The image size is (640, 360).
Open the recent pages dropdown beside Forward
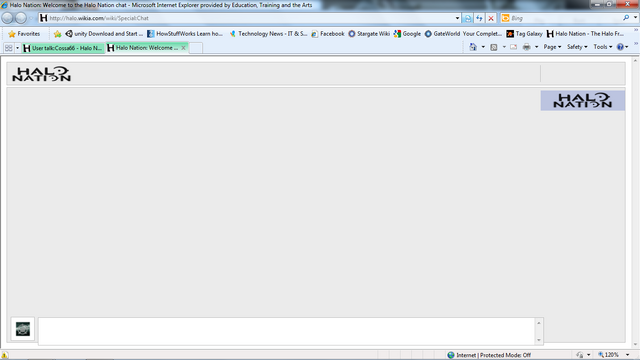click(31, 18)
